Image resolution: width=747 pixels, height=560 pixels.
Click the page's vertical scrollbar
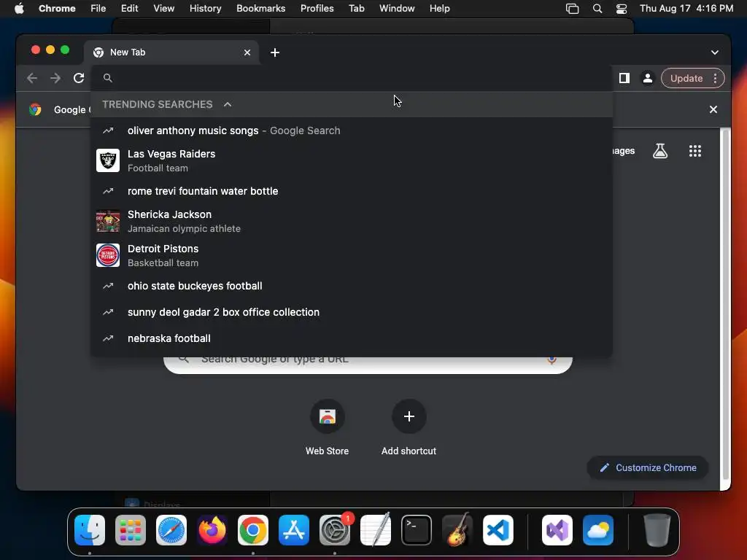[x=725, y=305]
